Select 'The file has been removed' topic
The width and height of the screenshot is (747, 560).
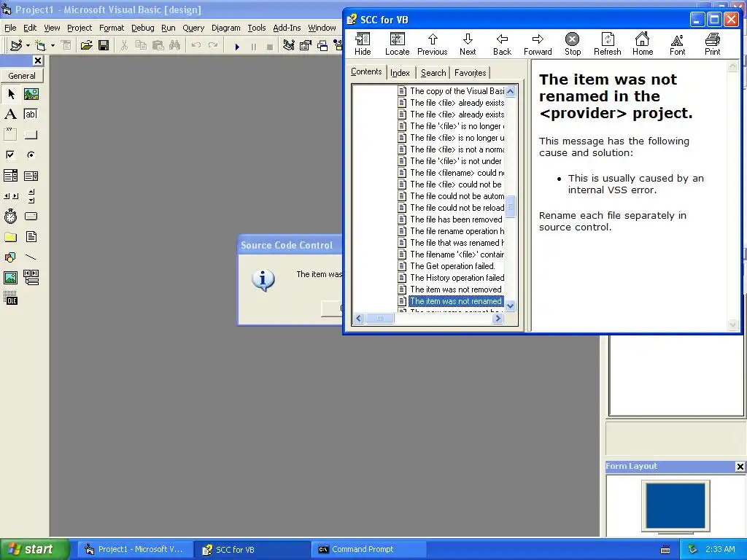click(x=456, y=219)
